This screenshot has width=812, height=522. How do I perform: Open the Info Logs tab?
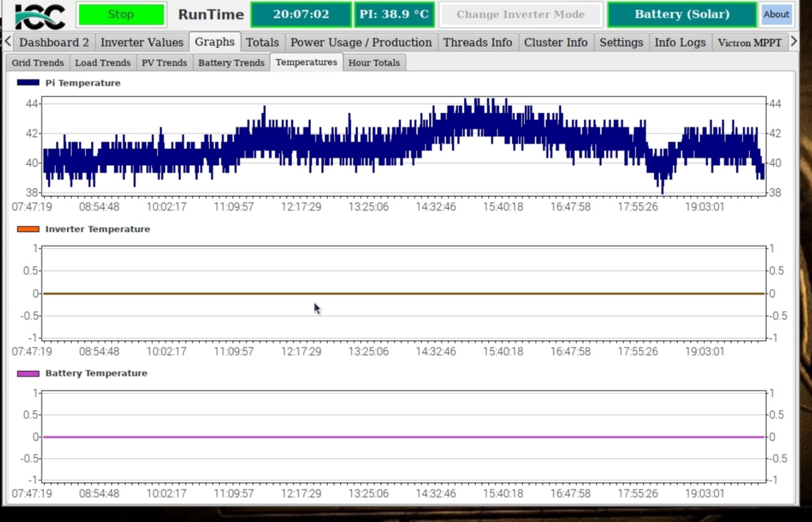[680, 42]
